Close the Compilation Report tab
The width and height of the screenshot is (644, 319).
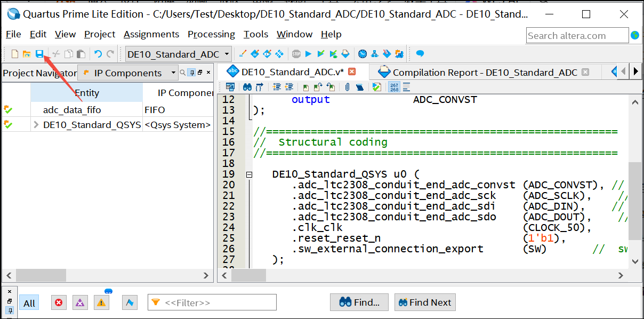pos(585,72)
